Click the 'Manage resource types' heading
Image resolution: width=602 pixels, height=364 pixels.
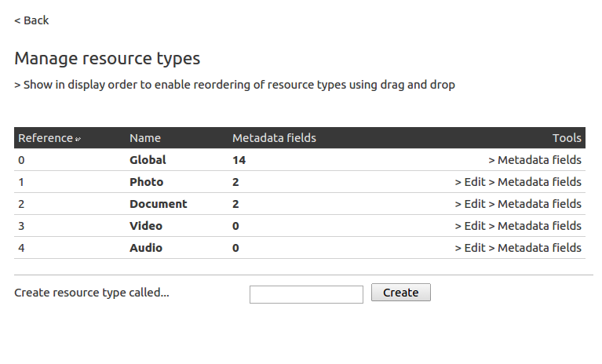[x=107, y=59]
